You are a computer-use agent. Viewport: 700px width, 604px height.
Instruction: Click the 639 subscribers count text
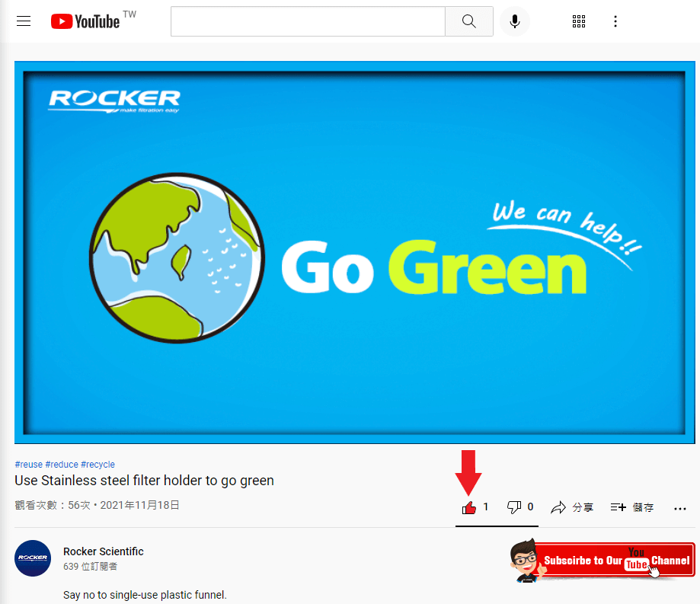click(90, 567)
